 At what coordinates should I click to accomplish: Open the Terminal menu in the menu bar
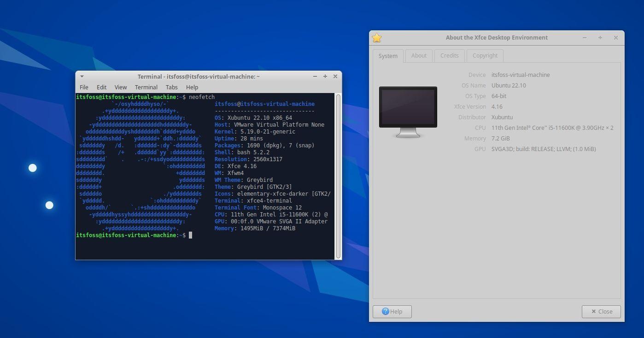tap(146, 87)
